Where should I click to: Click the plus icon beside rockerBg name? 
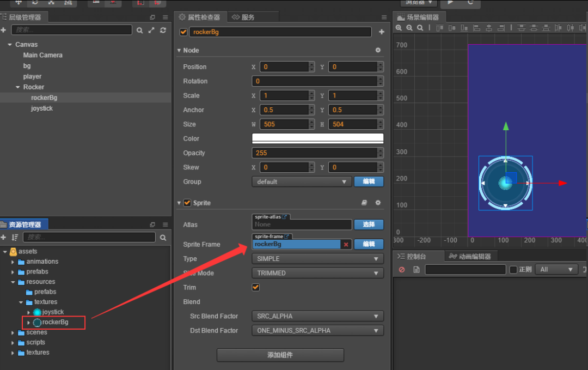click(382, 32)
